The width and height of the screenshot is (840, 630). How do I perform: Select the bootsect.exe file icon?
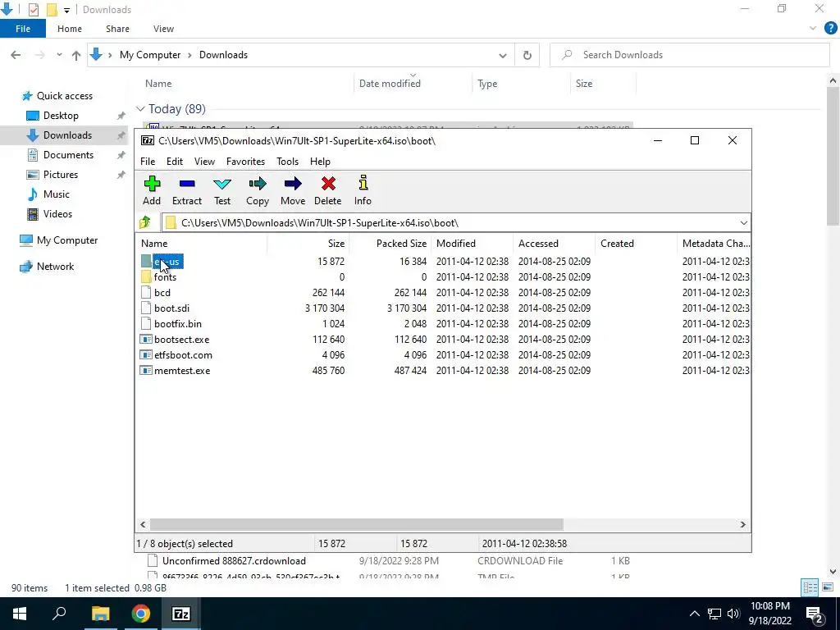pos(146,339)
